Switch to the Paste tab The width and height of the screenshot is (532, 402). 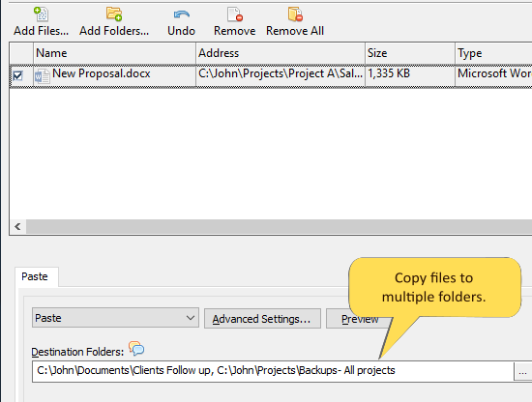pos(35,276)
